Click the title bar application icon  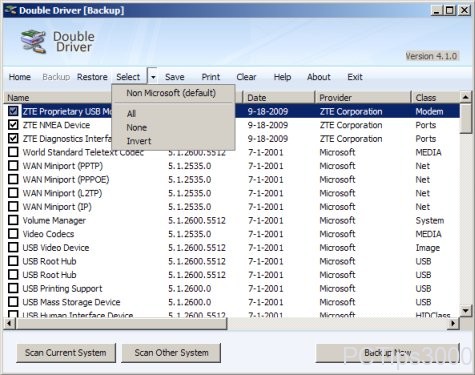[x=11, y=10]
